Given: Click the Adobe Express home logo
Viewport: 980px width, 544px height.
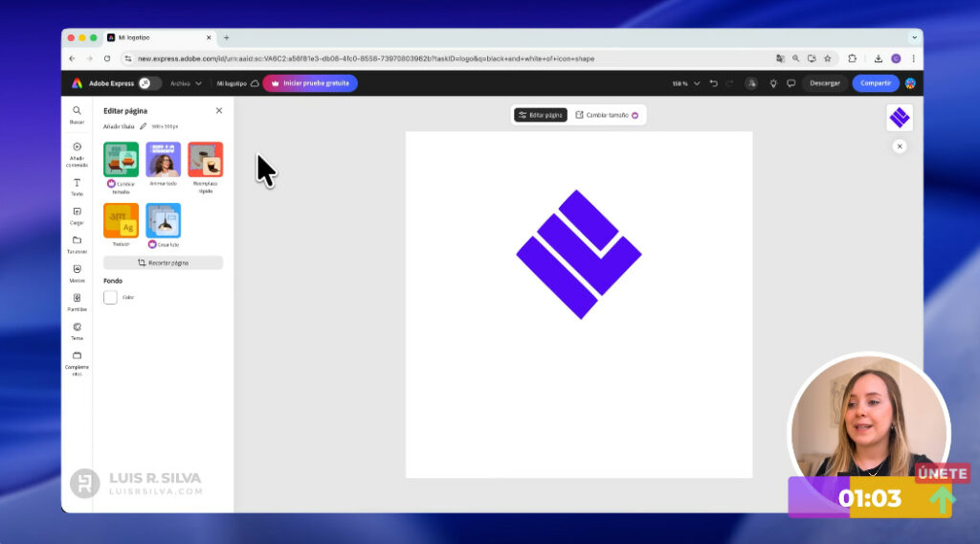Looking at the screenshot, I should 77,83.
